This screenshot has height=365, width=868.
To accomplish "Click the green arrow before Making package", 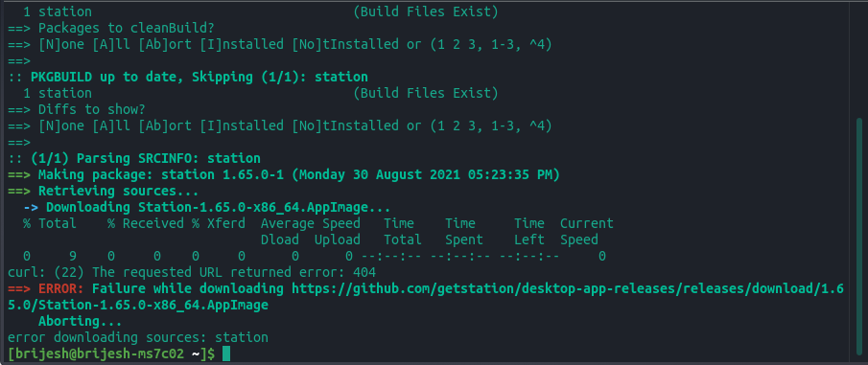I will (x=19, y=175).
